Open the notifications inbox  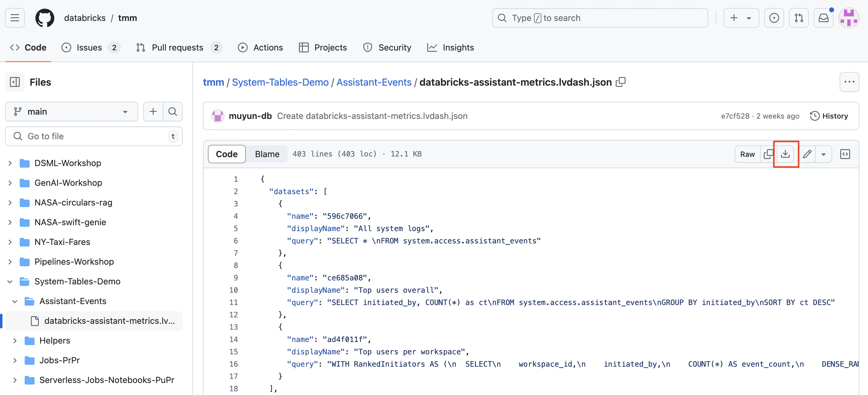click(823, 18)
